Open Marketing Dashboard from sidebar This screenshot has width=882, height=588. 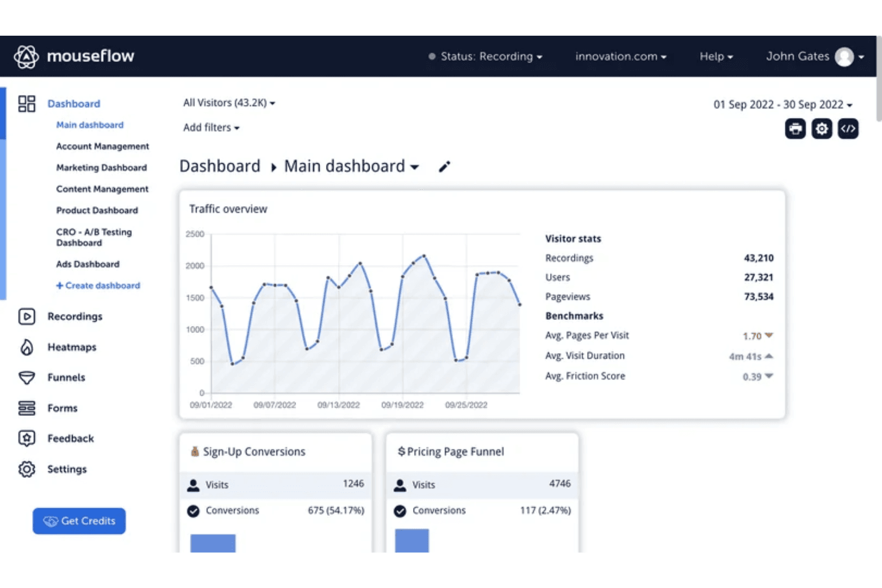[101, 168]
